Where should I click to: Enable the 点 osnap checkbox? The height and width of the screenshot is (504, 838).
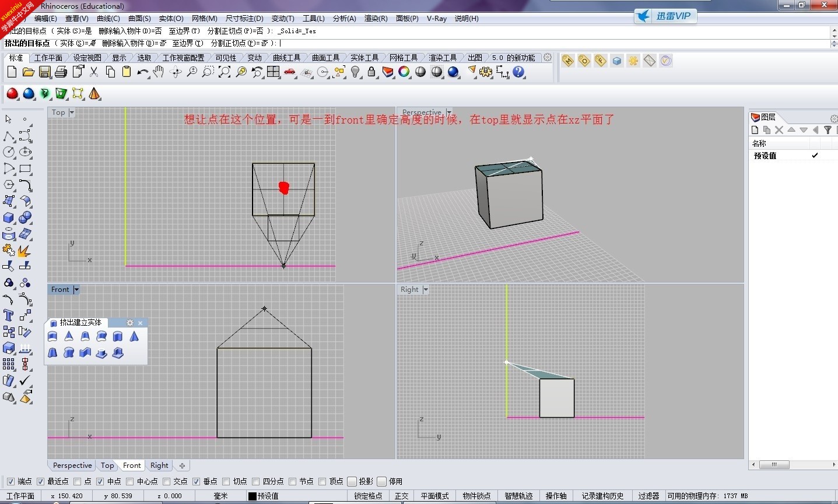click(x=77, y=481)
